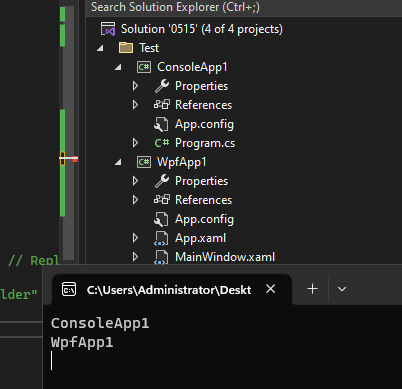Collapse the ConsoleApp1 project node
Image resolution: width=402 pixels, height=389 pixels.
pos(118,67)
